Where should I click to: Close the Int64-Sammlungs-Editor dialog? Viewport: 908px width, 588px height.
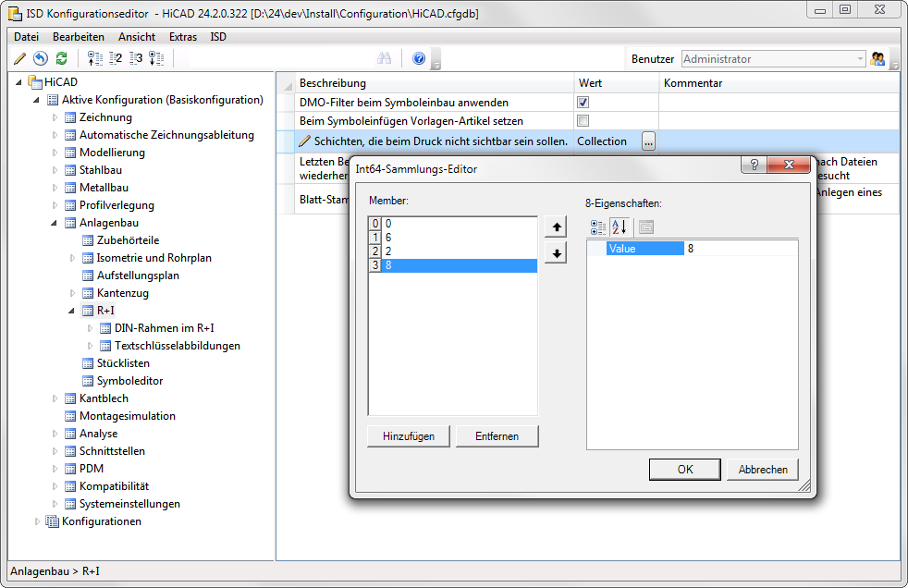click(x=788, y=165)
